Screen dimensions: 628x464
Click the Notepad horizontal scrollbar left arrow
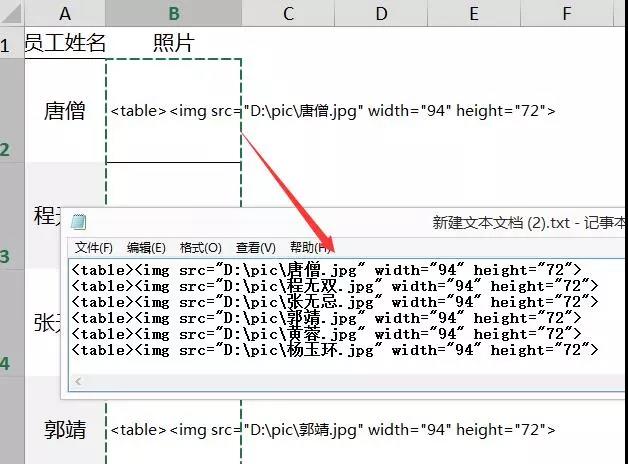78,382
